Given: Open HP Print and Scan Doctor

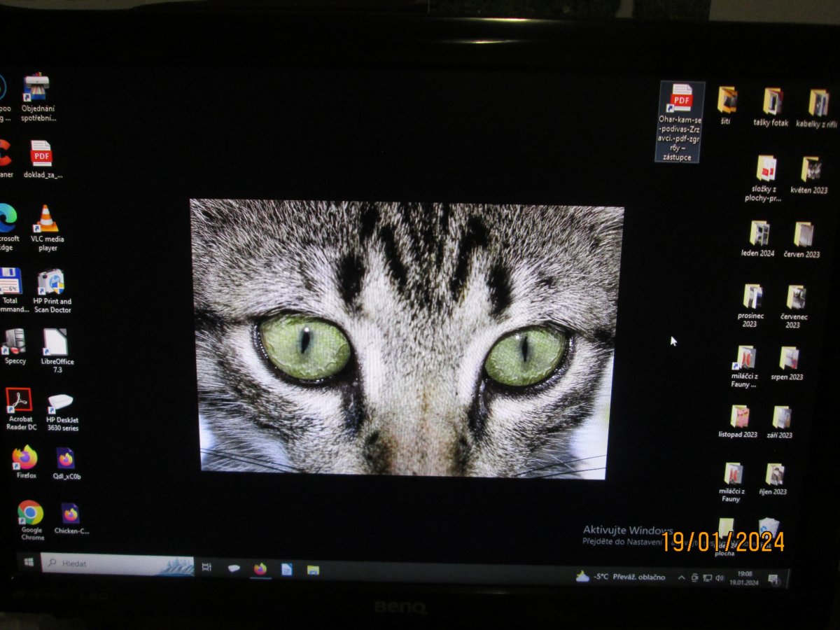Looking at the screenshot, I should click(x=51, y=283).
